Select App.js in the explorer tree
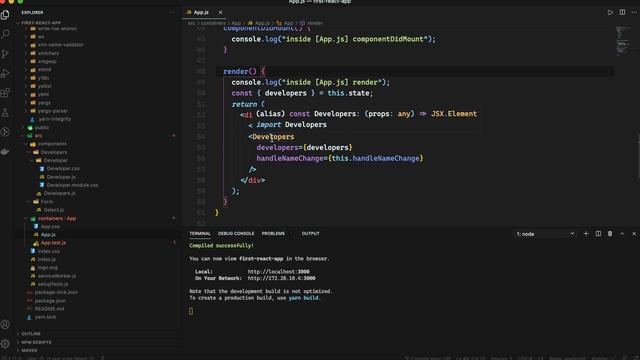The height and width of the screenshot is (360, 640). point(48,235)
